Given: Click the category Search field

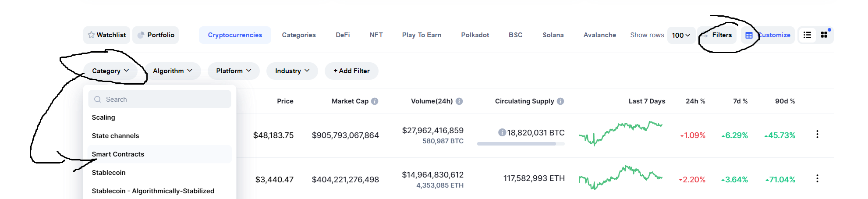Looking at the screenshot, I should [x=159, y=99].
